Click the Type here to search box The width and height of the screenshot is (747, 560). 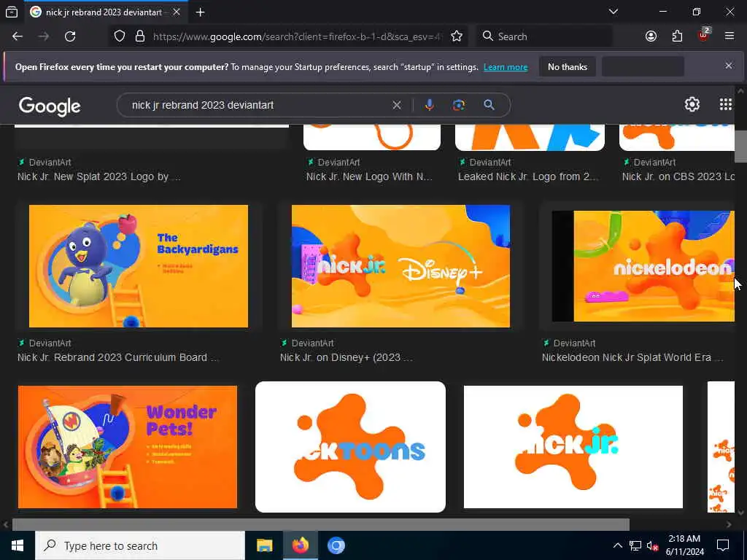pos(140,545)
